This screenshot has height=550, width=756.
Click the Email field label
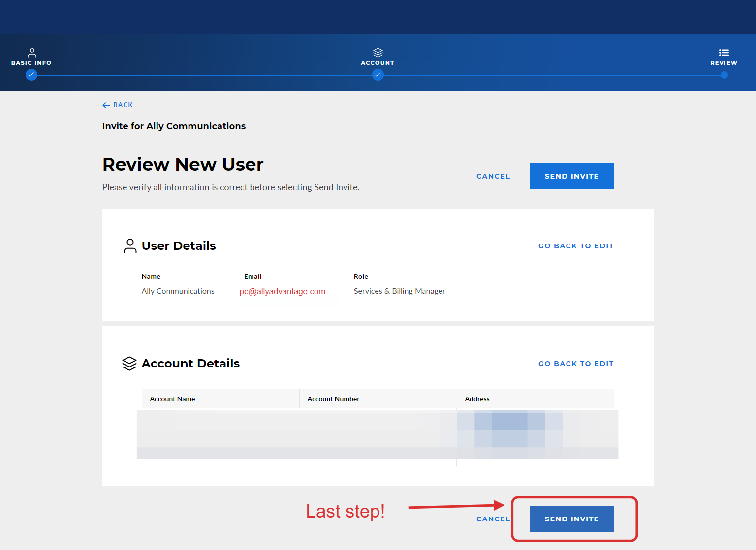tap(253, 276)
